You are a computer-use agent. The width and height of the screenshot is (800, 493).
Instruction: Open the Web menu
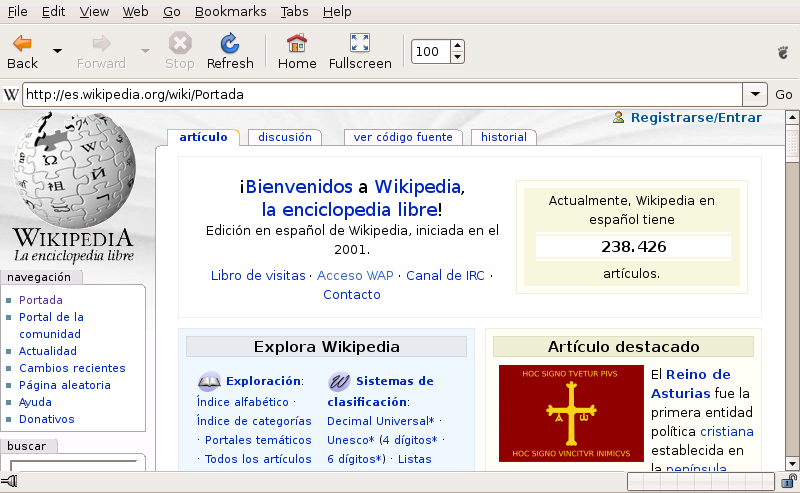pyautogui.click(x=135, y=11)
